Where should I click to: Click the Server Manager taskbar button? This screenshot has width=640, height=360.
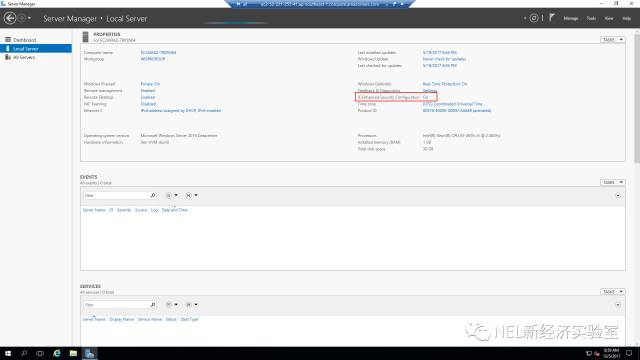(89, 353)
